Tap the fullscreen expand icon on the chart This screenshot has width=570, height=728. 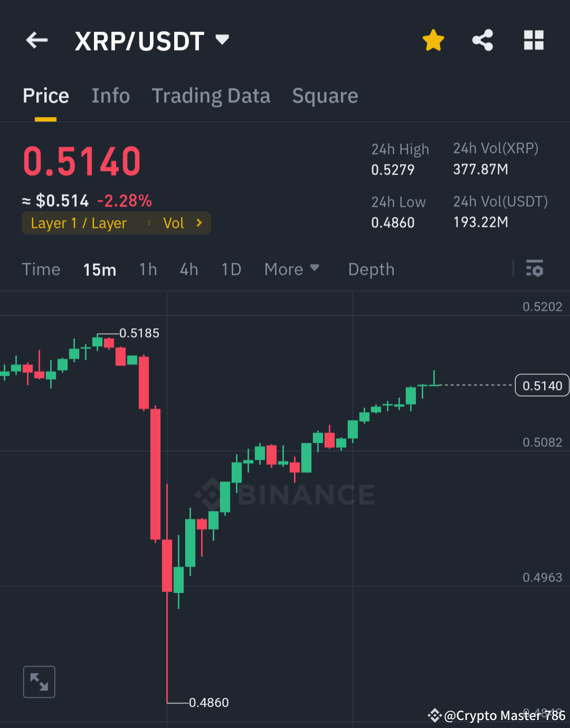click(39, 682)
